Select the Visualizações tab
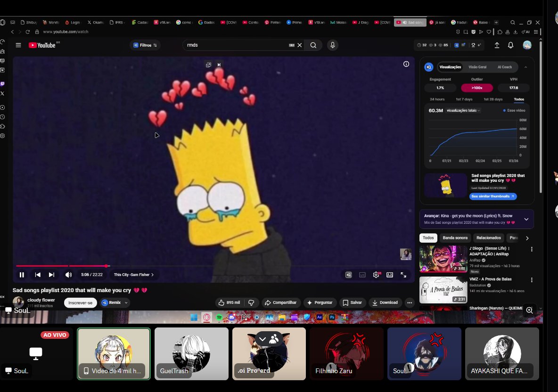 (x=450, y=67)
